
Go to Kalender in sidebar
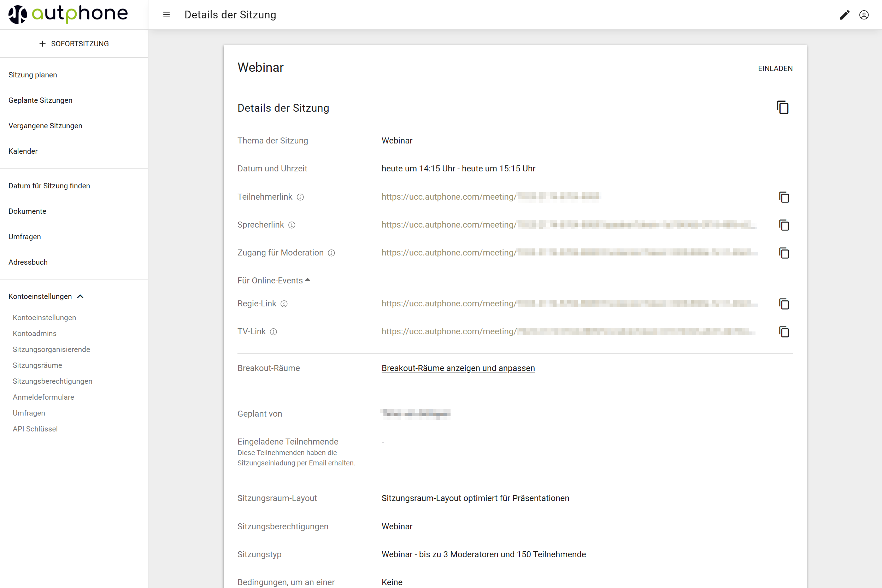click(x=23, y=151)
